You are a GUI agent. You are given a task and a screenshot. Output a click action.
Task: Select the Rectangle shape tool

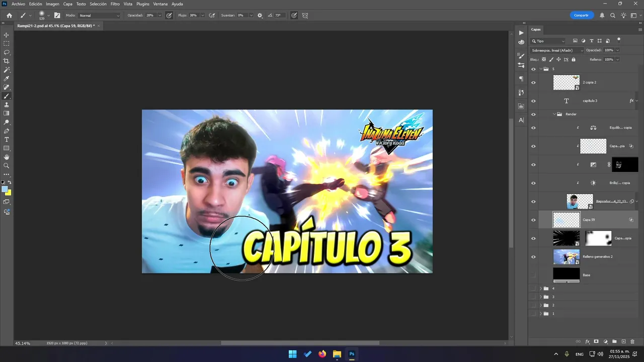(x=7, y=148)
